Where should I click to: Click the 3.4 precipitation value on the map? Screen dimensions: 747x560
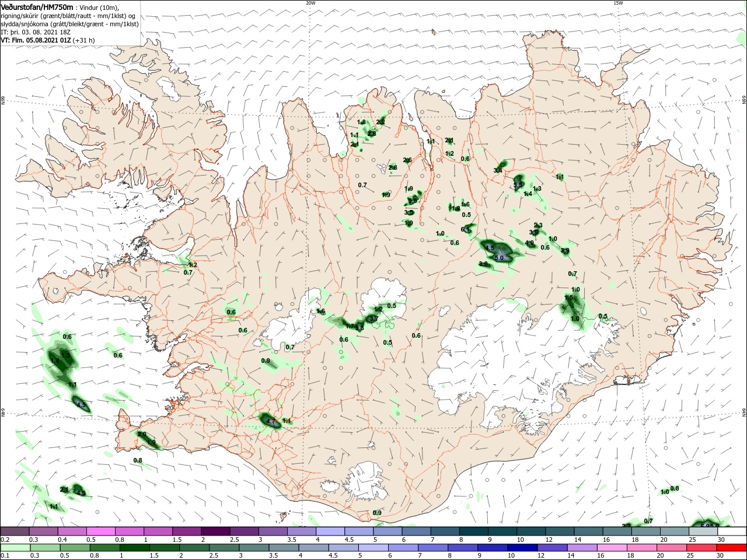click(x=498, y=170)
